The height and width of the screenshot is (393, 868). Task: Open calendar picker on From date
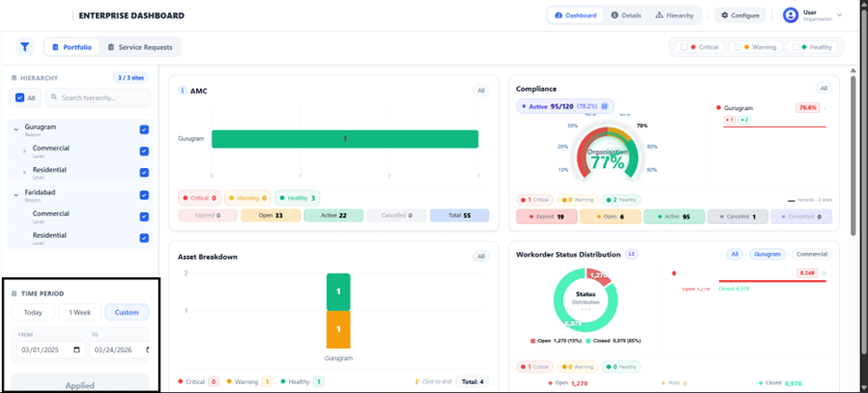(x=76, y=351)
